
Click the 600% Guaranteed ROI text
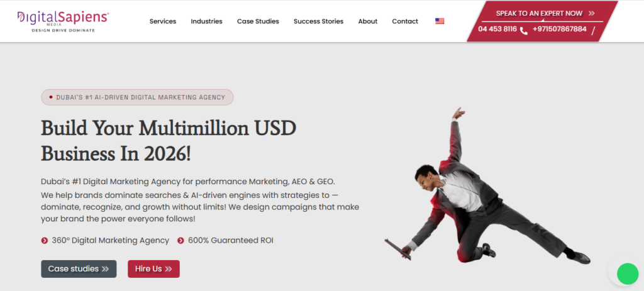tap(230, 241)
